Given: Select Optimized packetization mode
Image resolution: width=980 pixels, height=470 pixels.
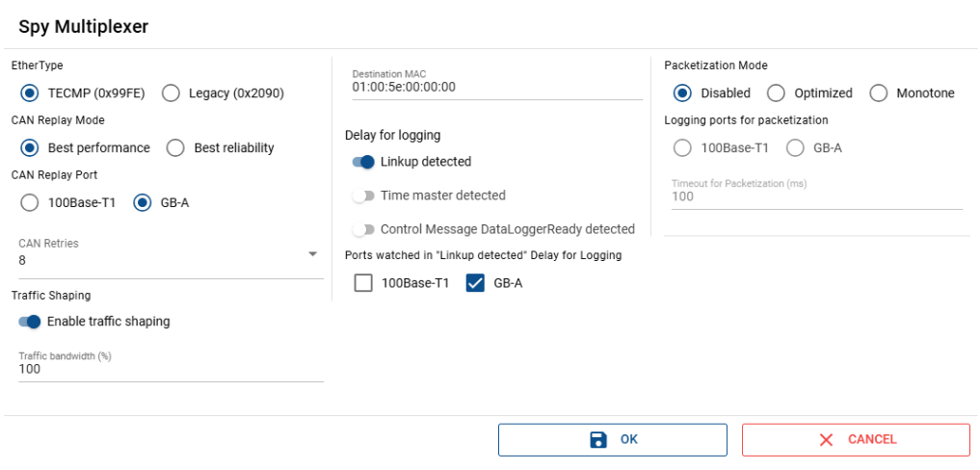Looking at the screenshot, I should coord(776,93).
